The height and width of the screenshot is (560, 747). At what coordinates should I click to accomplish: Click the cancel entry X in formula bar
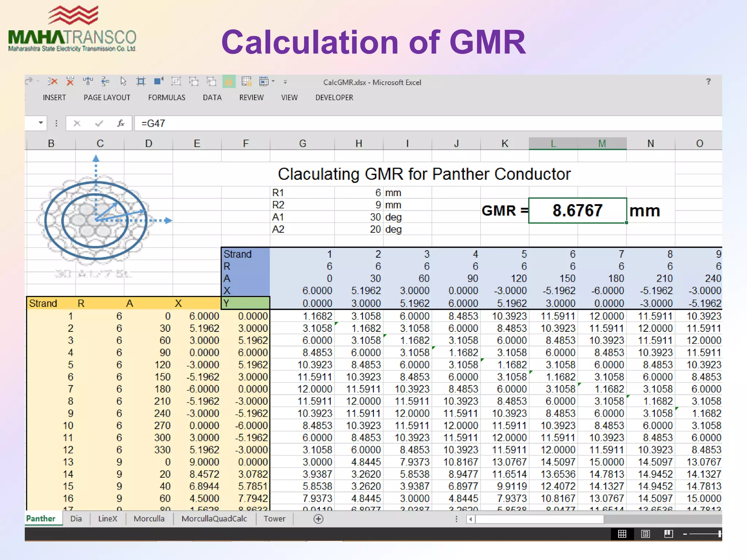coord(77,123)
